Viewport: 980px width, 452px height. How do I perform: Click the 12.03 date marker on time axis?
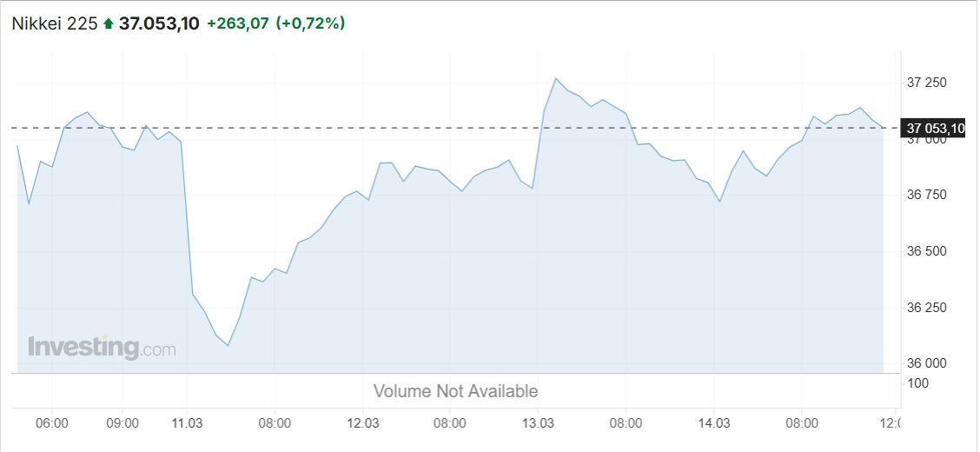tap(364, 423)
